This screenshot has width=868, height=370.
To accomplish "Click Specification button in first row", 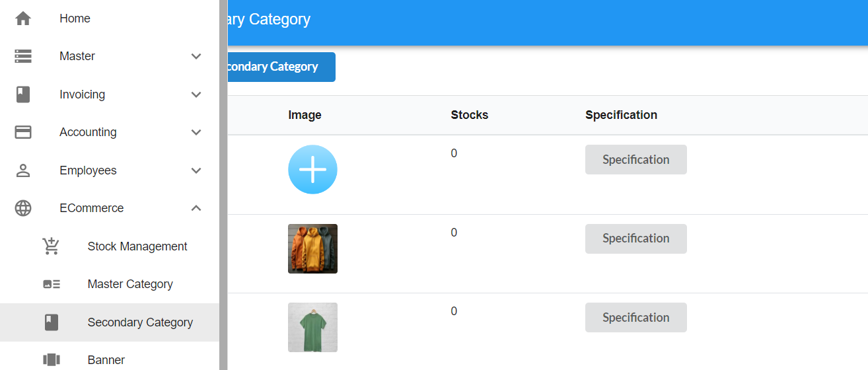I will [635, 160].
